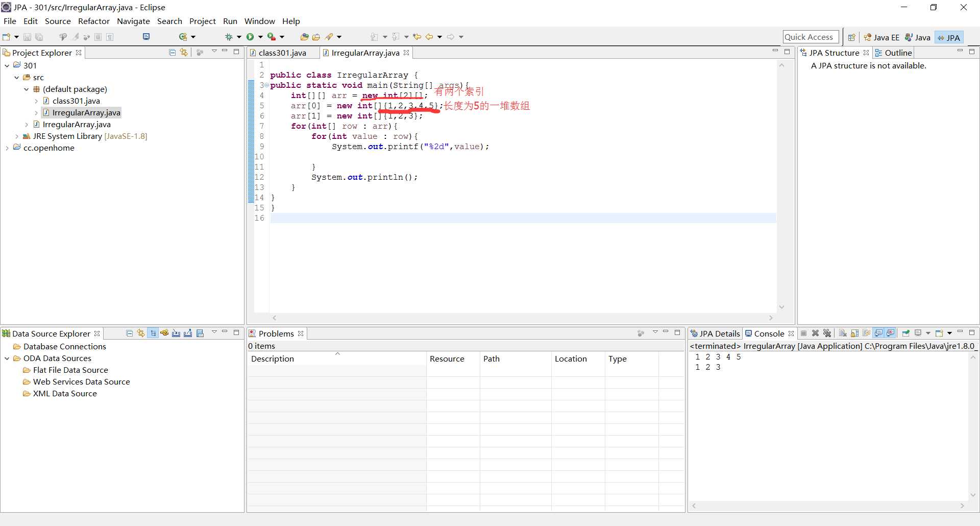Image resolution: width=980 pixels, height=526 pixels.
Task: Toggle Link with Editor in Data Source Explorer
Action: tap(141, 333)
